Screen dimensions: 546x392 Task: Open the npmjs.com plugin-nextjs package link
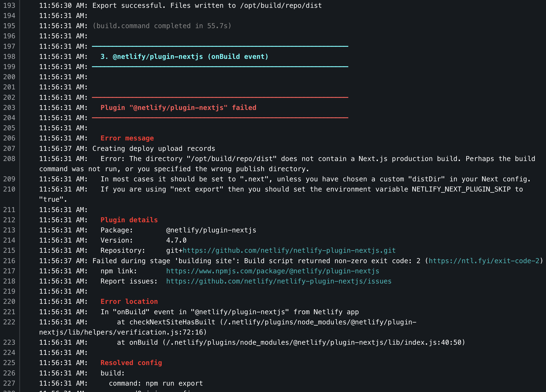pyautogui.click(x=273, y=271)
